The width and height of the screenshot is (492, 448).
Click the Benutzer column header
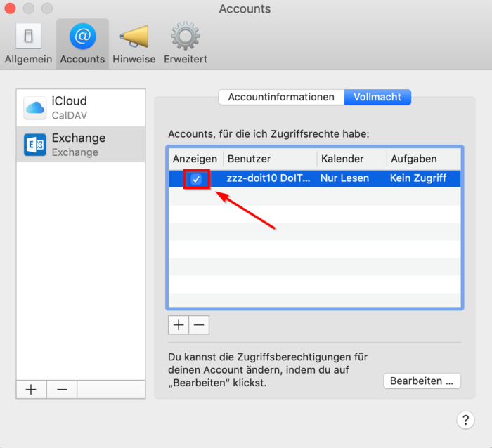coord(270,159)
